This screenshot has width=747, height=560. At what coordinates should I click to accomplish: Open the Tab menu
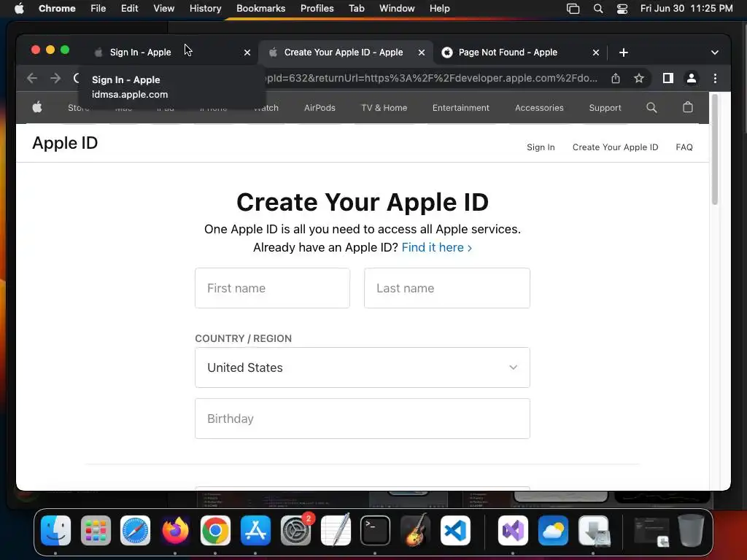point(356,9)
